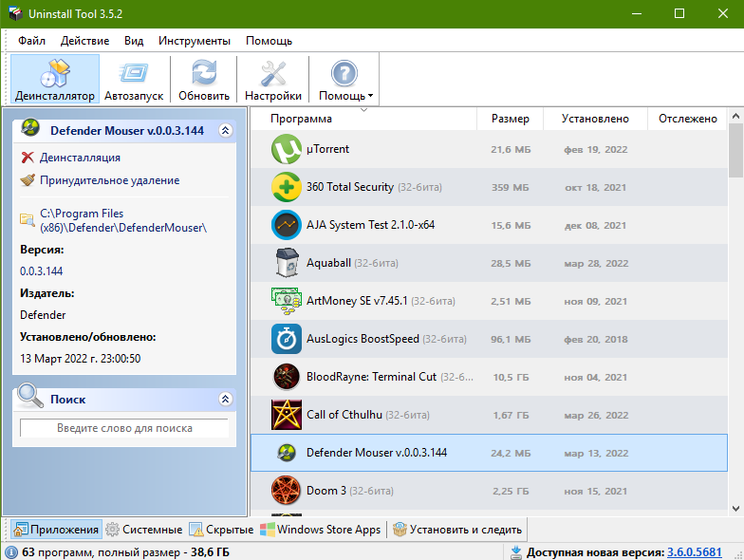Click the program list vertical scrollbar thumb

735,150
